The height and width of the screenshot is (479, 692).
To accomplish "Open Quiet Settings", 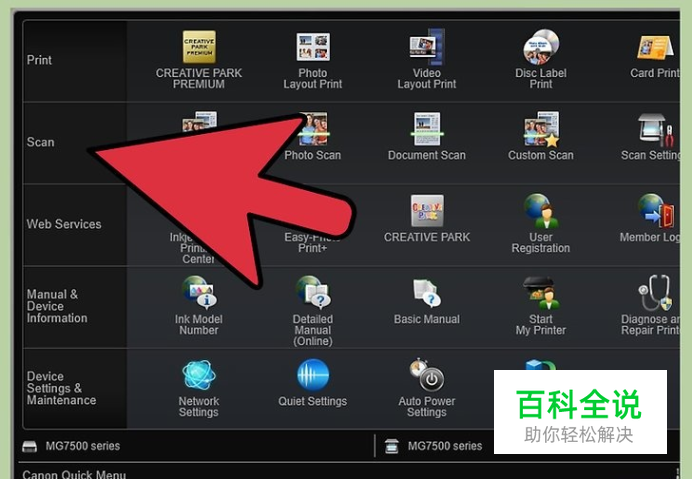I will tap(313, 375).
